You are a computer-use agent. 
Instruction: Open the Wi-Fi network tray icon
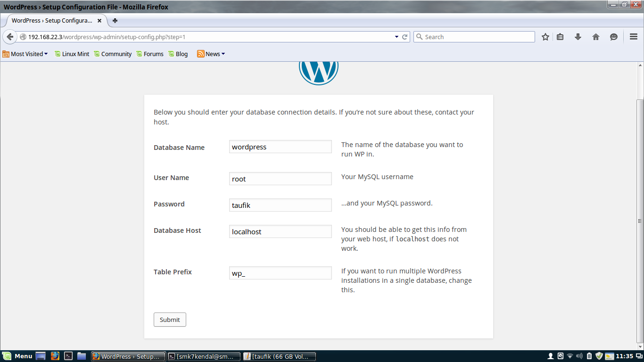(x=570, y=356)
